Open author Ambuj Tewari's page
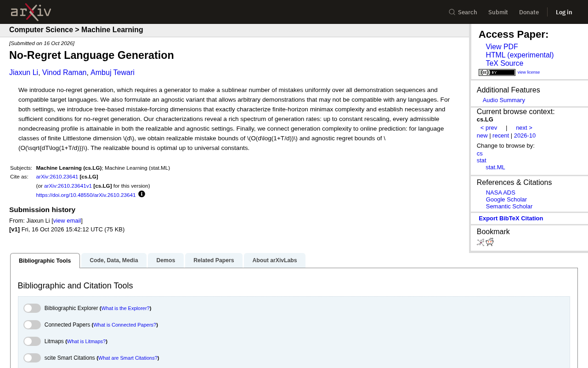The image size is (588, 368). (113, 73)
